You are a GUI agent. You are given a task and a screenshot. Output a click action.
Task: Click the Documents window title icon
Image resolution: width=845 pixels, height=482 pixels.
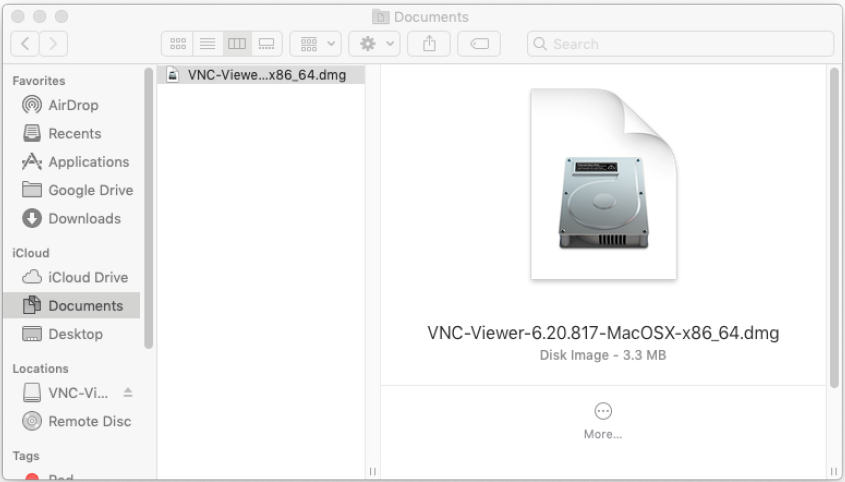(x=380, y=17)
